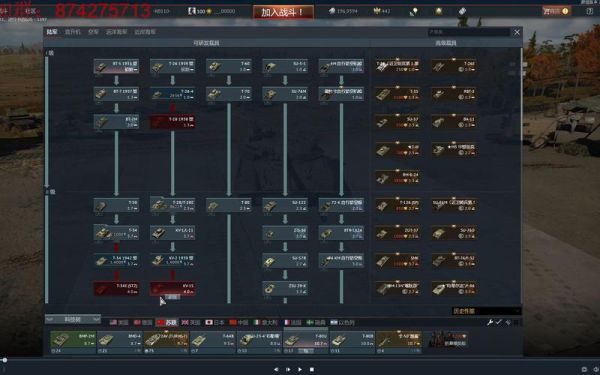Click the red 加入战斗 (join battle) button
Viewport: 600px width, 375px height.
[x=283, y=12]
